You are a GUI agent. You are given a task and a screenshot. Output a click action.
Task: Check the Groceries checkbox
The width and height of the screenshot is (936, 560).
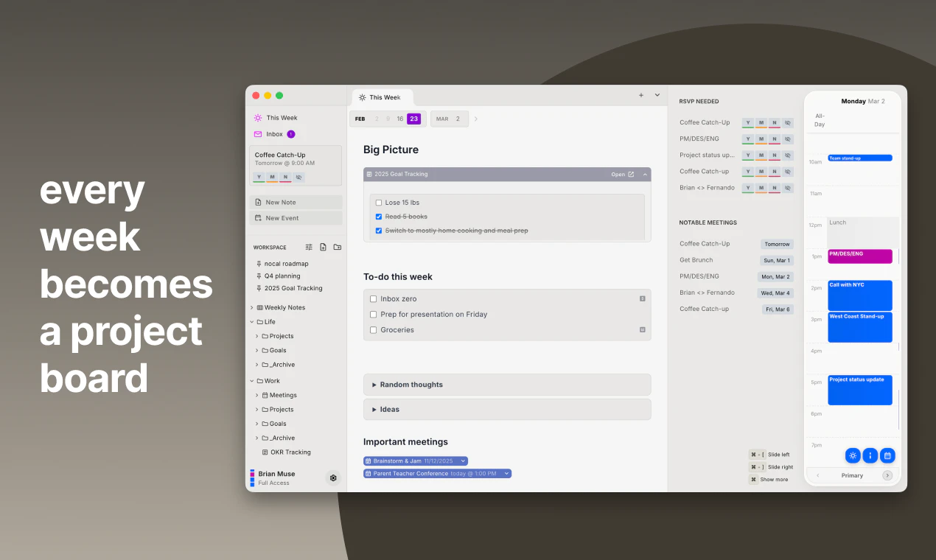pos(374,330)
